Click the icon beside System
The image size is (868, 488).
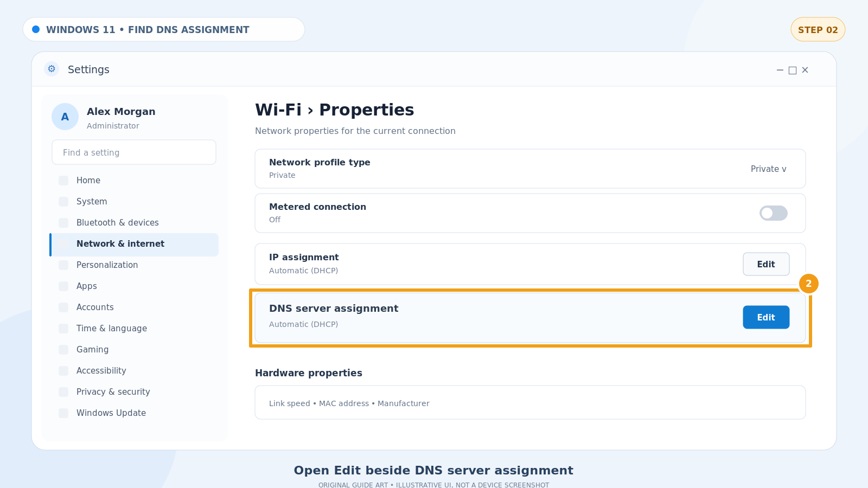pyautogui.click(x=63, y=202)
